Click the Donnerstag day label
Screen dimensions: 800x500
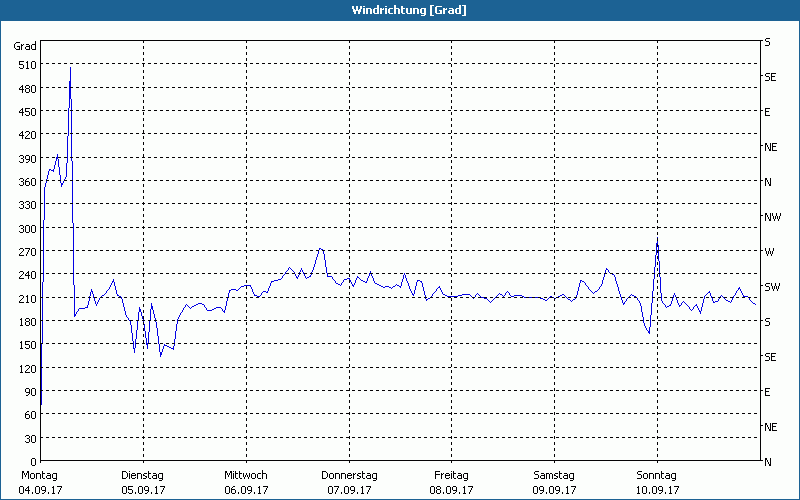[349, 476]
